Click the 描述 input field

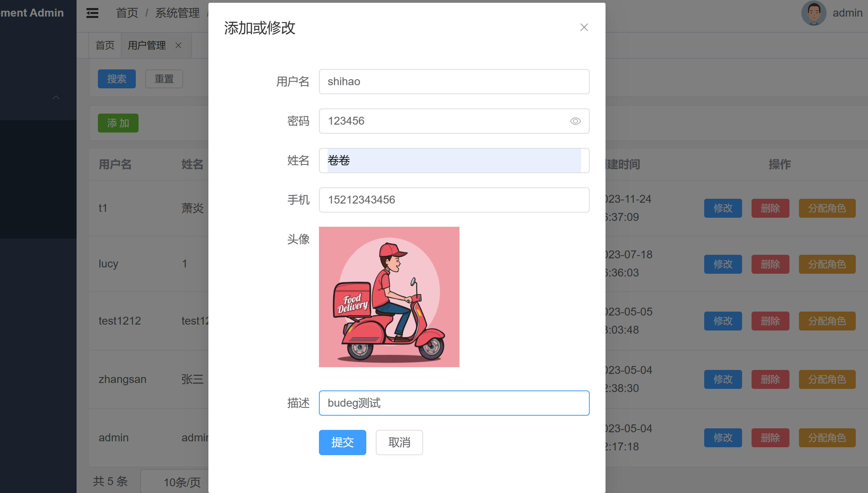[454, 403]
